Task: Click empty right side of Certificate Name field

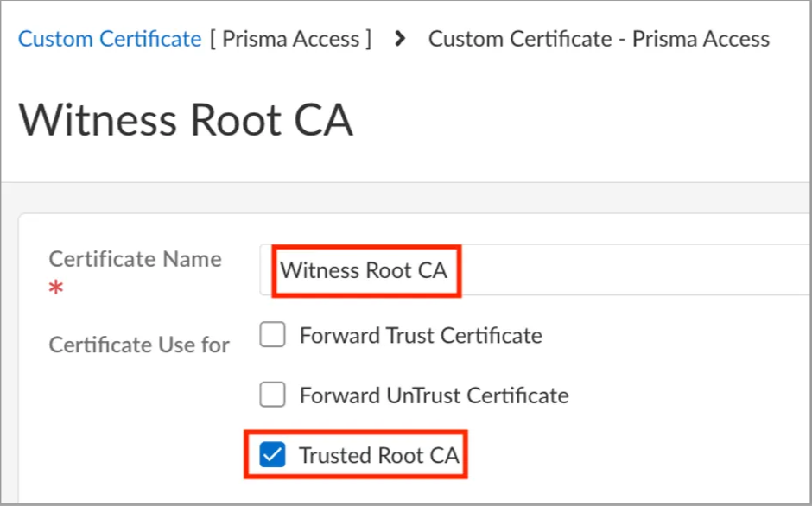Action: click(657, 270)
